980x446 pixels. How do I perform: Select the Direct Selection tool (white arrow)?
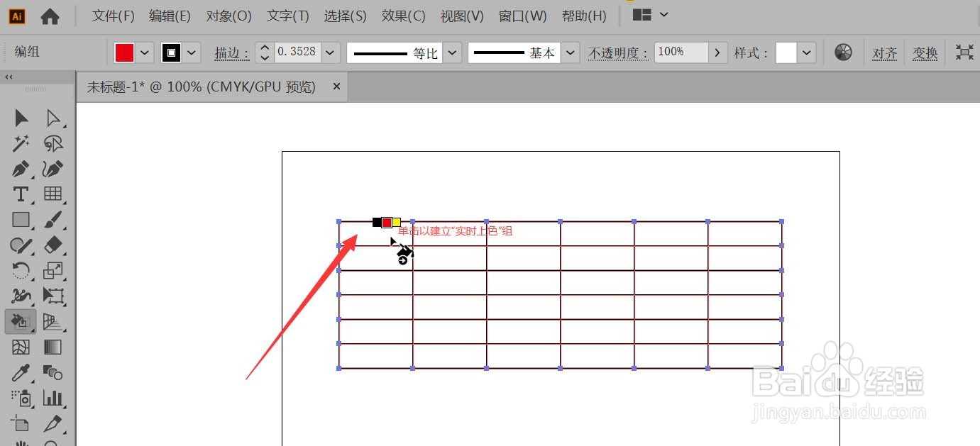point(53,118)
